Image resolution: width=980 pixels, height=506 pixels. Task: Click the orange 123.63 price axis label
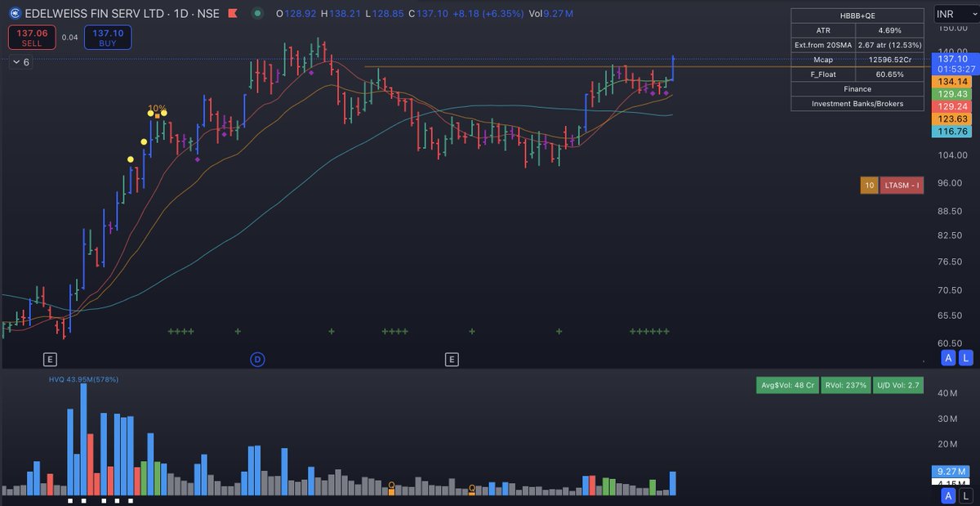pos(953,119)
